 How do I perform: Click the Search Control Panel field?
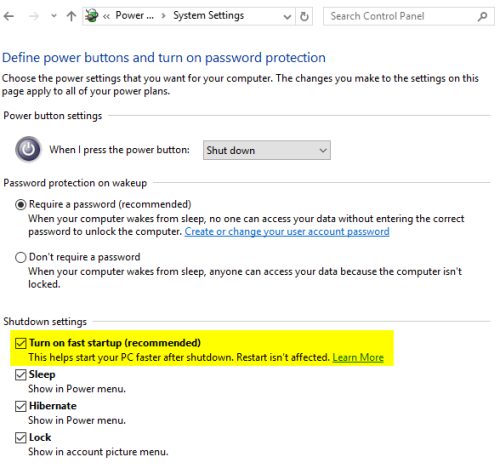point(409,16)
